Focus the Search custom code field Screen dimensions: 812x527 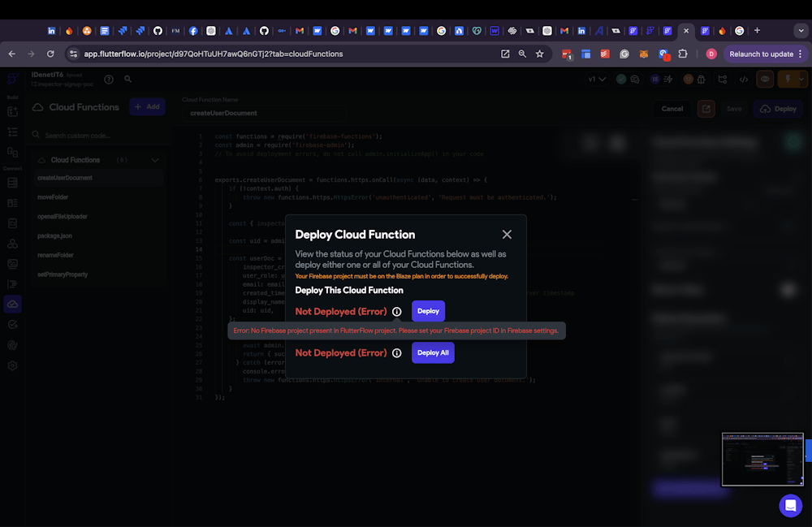(98, 135)
